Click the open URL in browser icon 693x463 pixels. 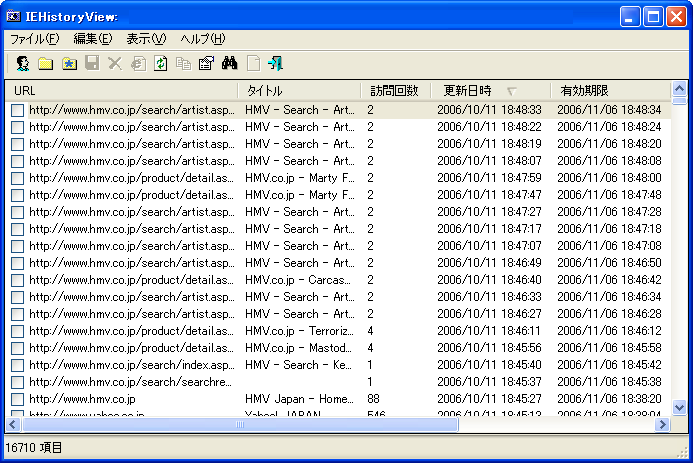(138, 64)
